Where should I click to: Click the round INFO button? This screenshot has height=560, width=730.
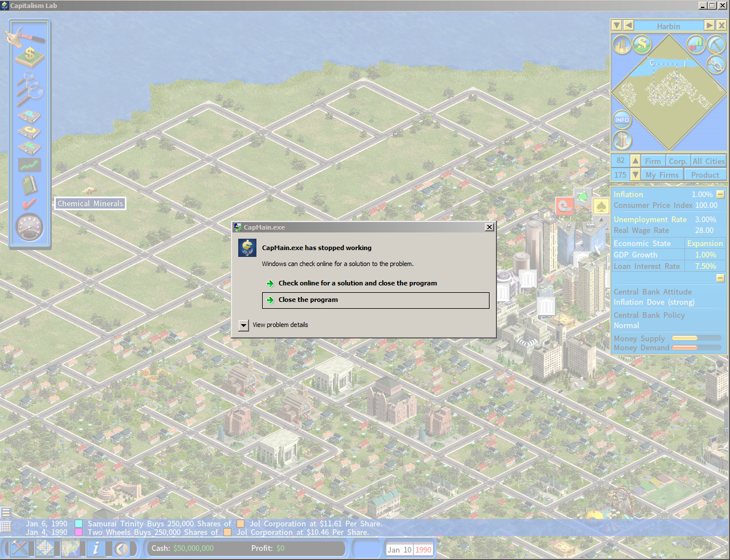[622, 120]
